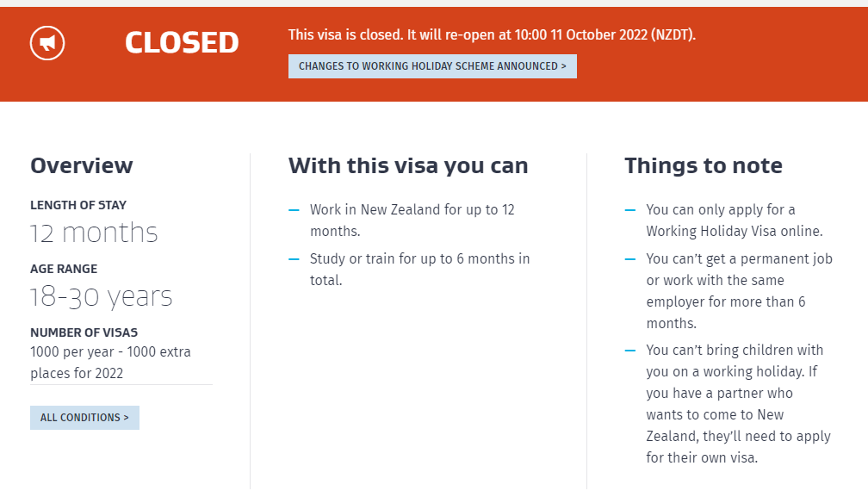Select the Overview heading

(82, 165)
